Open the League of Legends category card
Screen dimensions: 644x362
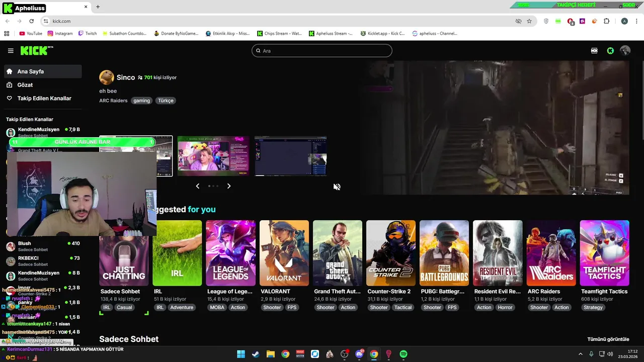point(230,253)
